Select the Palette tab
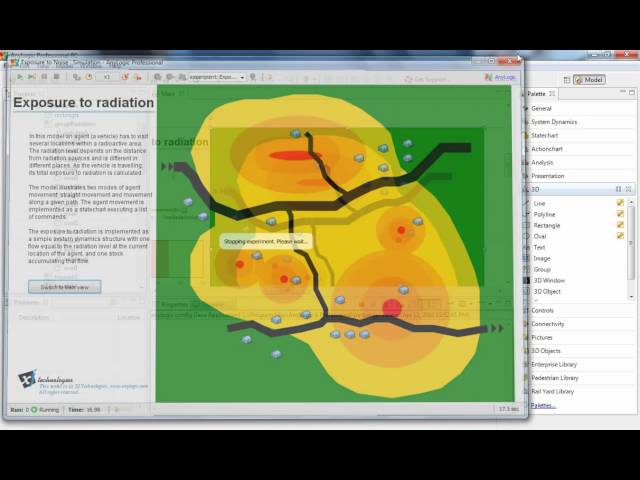This screenshot has height=480, width=640. pos(540,94)
